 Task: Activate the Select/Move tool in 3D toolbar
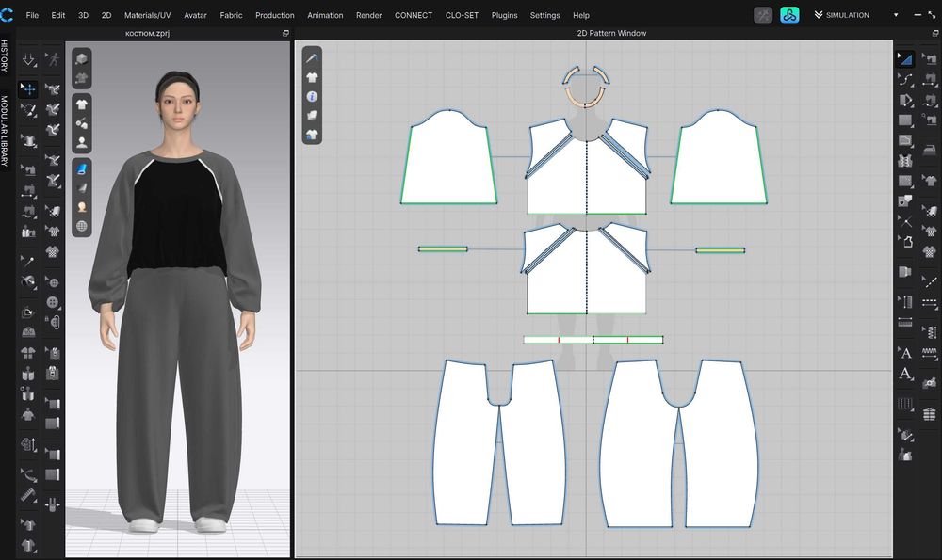pyautogui.click(x=28, y=88)
